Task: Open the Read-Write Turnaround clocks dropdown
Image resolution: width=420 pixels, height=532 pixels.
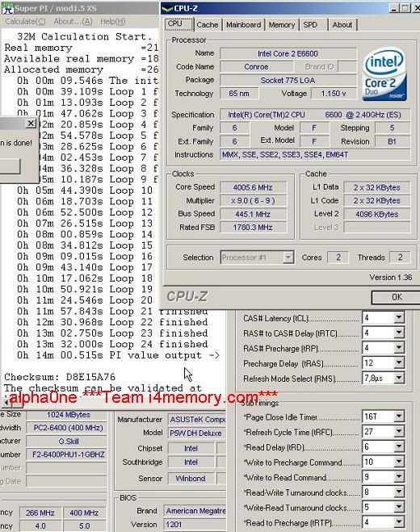Action: (x=399, y=492)
